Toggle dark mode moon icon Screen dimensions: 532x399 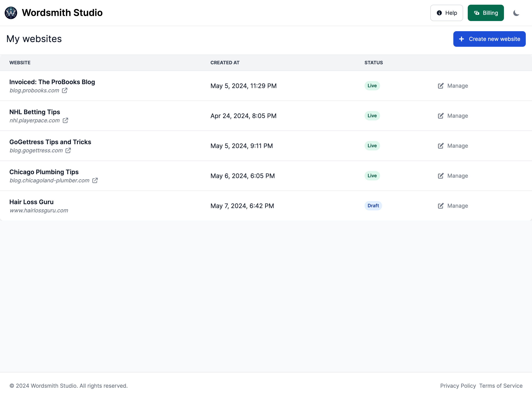(x=516, y=13)
